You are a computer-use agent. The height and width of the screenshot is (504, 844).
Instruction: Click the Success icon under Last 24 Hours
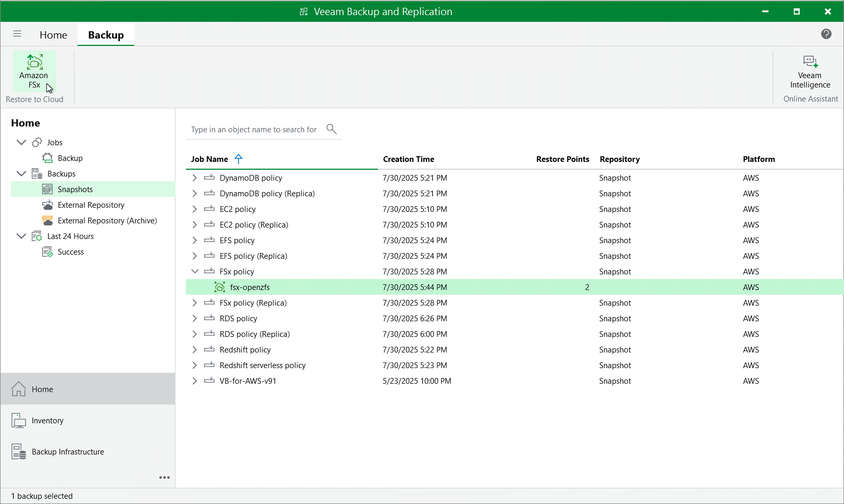click(47, 251)
